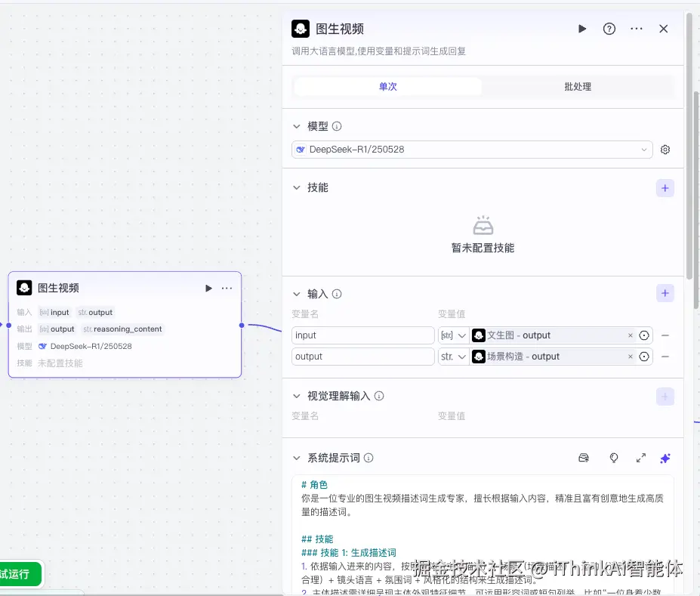700x596 pixels.
Task: Delete the output row with the minus control
Action: coord(664,356)
